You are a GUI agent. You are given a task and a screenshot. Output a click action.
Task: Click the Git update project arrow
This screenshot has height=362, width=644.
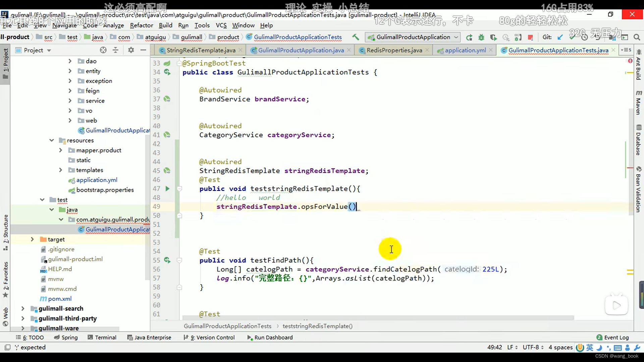coord(560,37)
